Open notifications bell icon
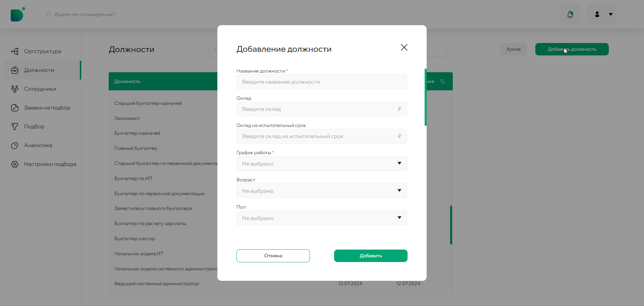Image resolution: width=644 pixels, height=306 pixels. pos(570,14)
